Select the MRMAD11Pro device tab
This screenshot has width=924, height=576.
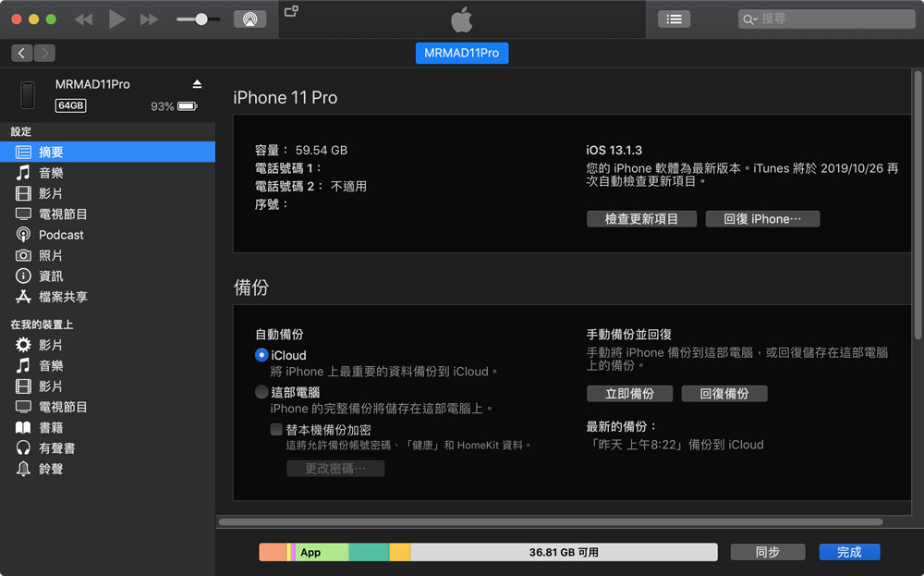462,53
